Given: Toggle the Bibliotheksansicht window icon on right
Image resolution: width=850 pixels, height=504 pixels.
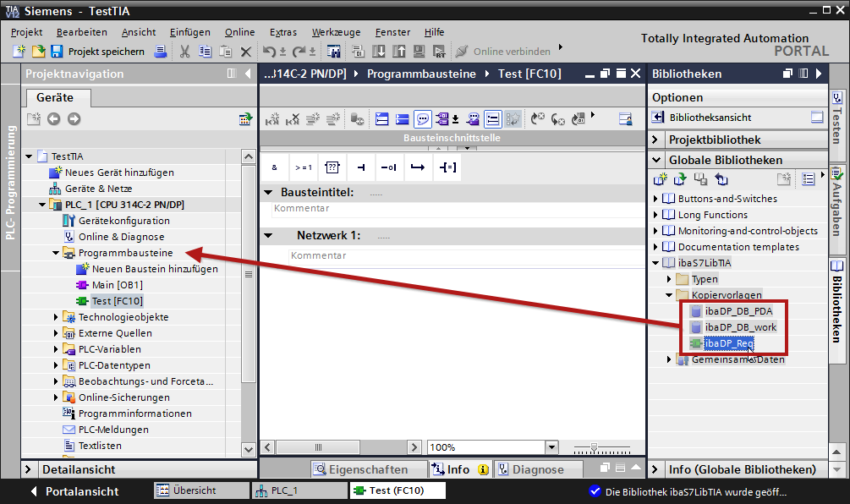Looking at the screenshot, I should click(x=817, y=117).
